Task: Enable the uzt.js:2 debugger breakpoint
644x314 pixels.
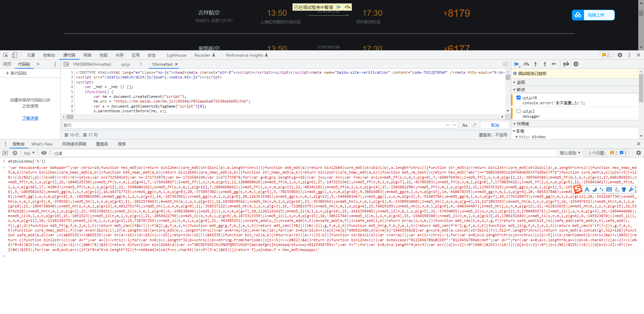Action: click(x=519, y=111)
